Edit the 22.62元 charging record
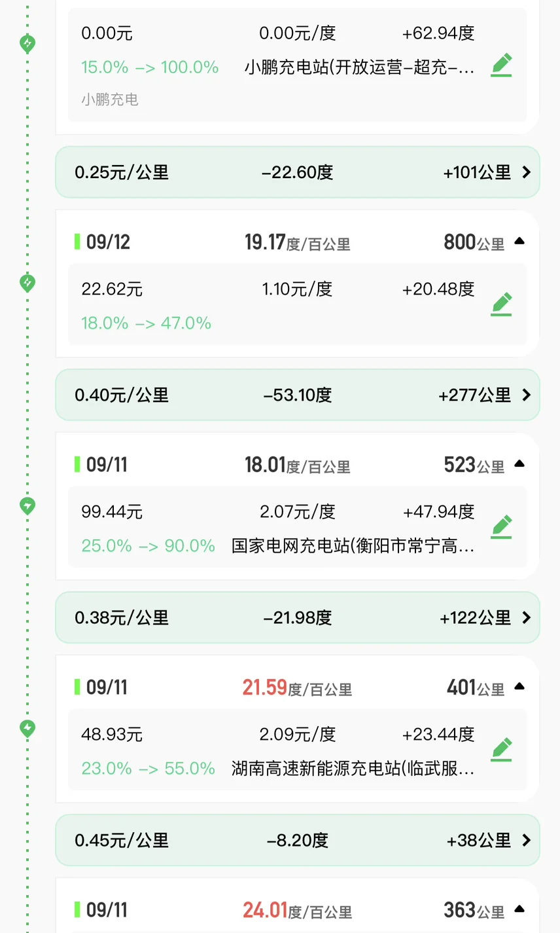Viewport: 560px width, 933px height. coord(501,304)
